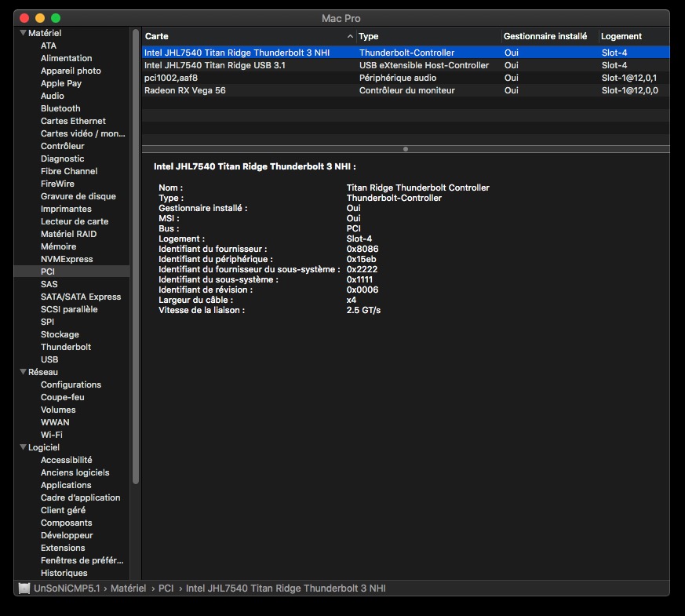Open Fenêtres de préférences item
The height and width of the screenshot is (616, 685).
82,560
